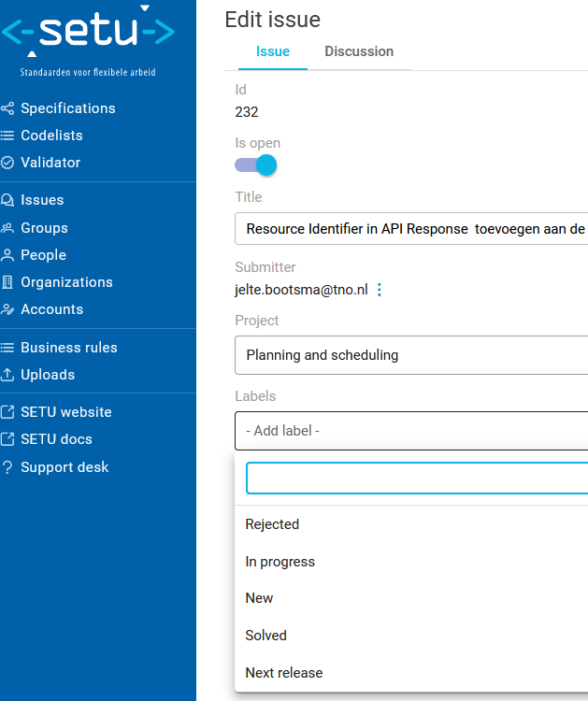Go to Uploads

click(x=48, y=375)
